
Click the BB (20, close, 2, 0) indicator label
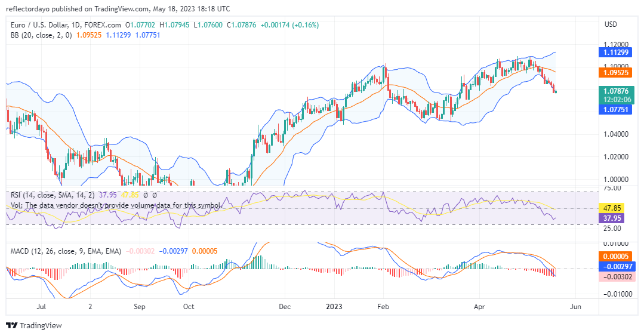coord(41,35)
